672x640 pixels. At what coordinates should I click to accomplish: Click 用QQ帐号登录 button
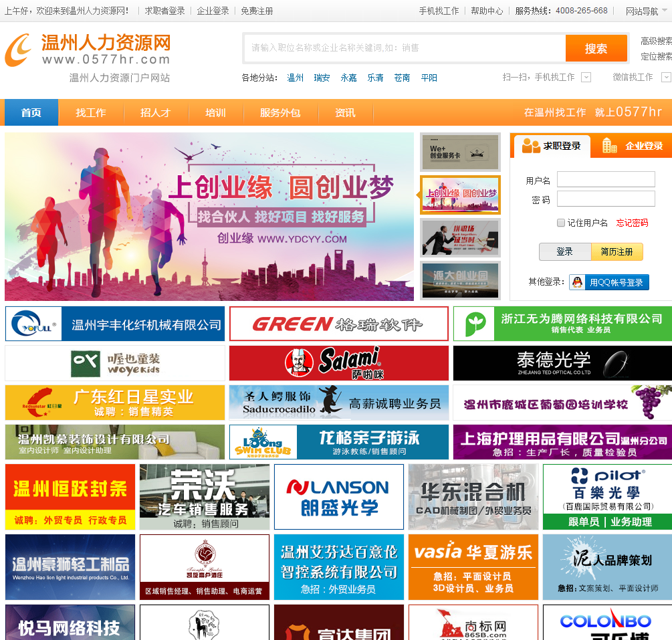pos(609,282)
